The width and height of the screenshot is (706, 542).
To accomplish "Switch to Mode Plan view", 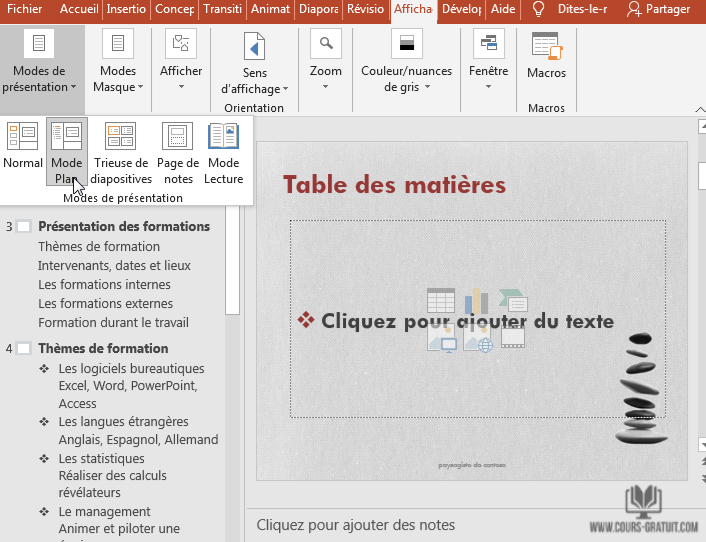I will click(x=67, y=137).
